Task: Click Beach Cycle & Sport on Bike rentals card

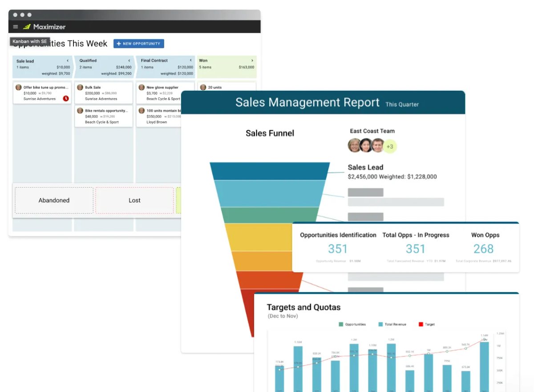Action: [x=102, y=122]
